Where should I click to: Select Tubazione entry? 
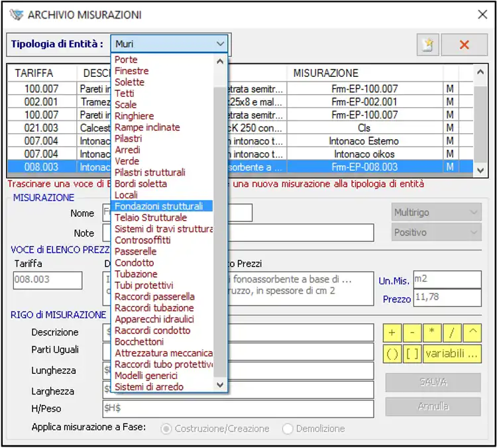162,274
